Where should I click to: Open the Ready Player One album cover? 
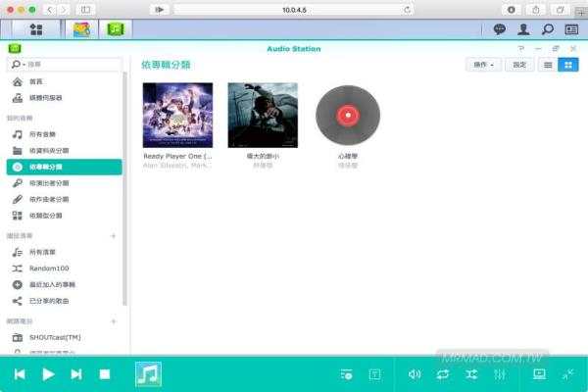click(177, 116)
